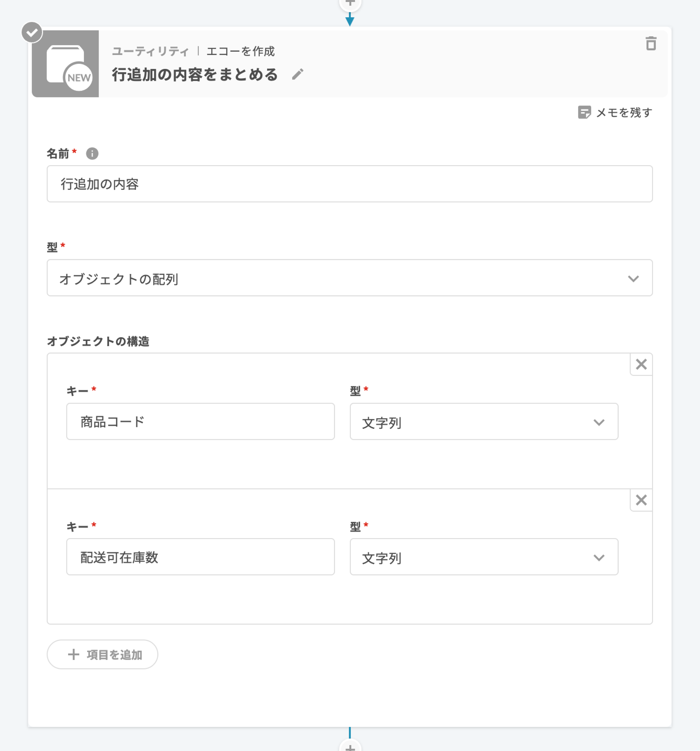This screenshot has height=751, width=700.
Task: Click the info icon next to 名前
Action: [x=92, y=153]
